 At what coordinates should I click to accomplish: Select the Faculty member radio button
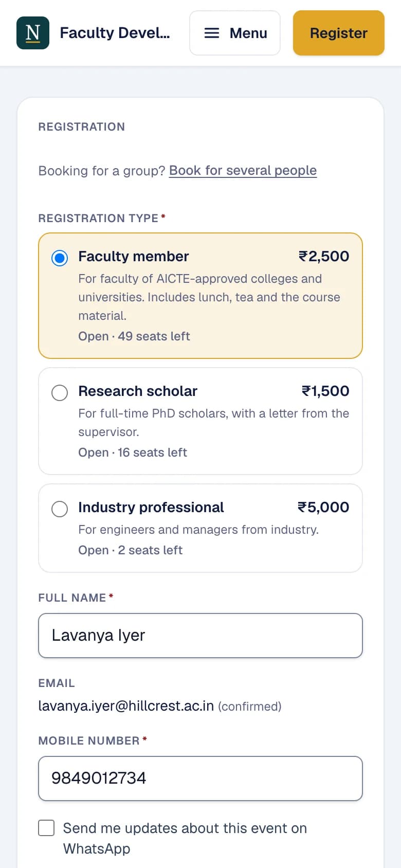tap(60, 258)
